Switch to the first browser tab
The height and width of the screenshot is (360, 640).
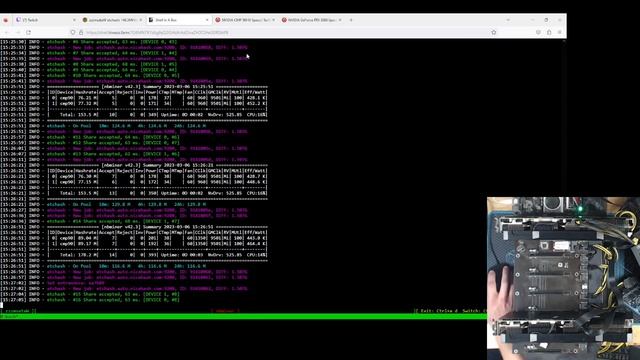pos(46,20)
